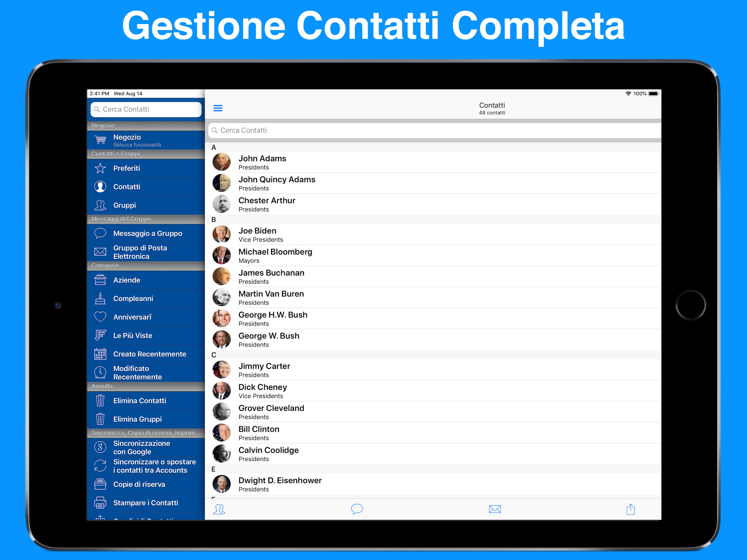Click the Elimina Gruppi trash icon
This screenshot has height=560, width=747.
(x=100, y=419)
